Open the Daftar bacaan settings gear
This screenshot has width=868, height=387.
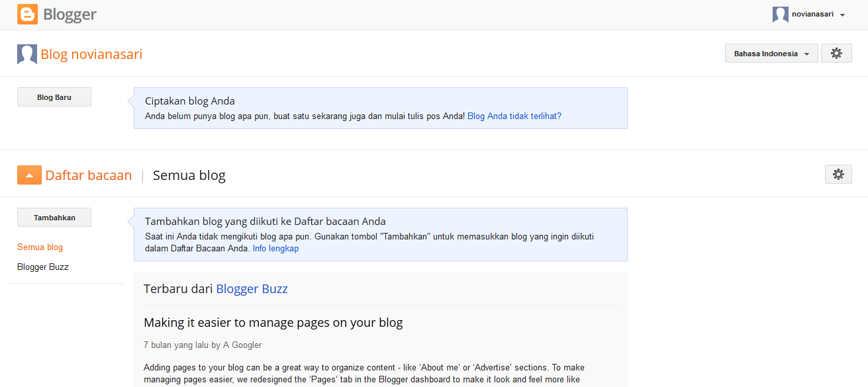(x=838, y=175)
